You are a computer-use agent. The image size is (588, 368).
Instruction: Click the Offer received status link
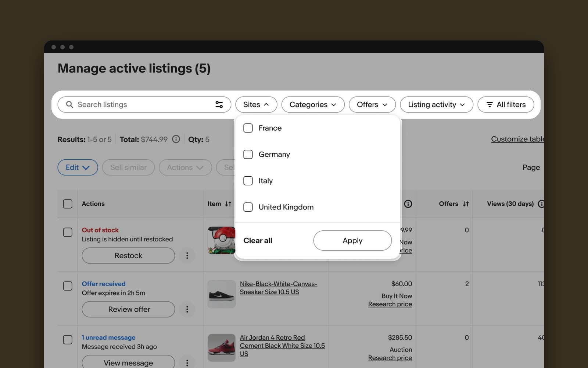pos(104,284)
